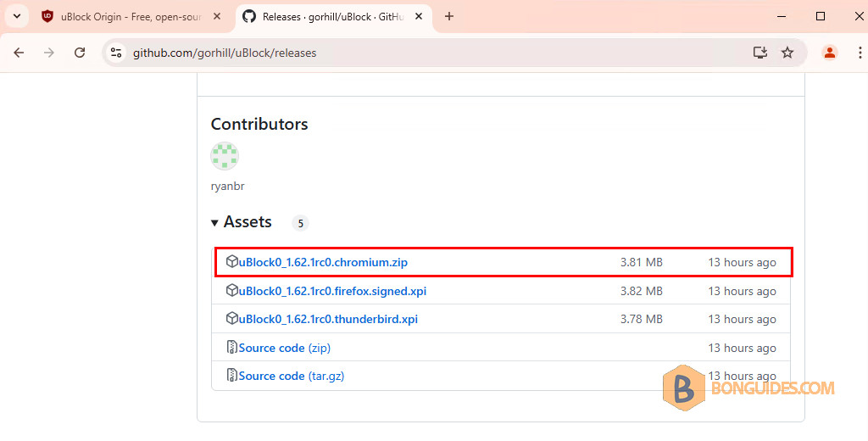Switch to the uBlock Origin tab
The image size is (868, 441).
point(131,17)
